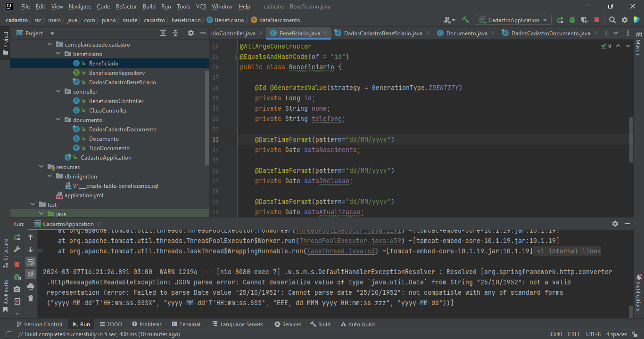This screenshot has height=339, width=644.
Task: Go to the next highlighted error arrow
Action: 629,46
